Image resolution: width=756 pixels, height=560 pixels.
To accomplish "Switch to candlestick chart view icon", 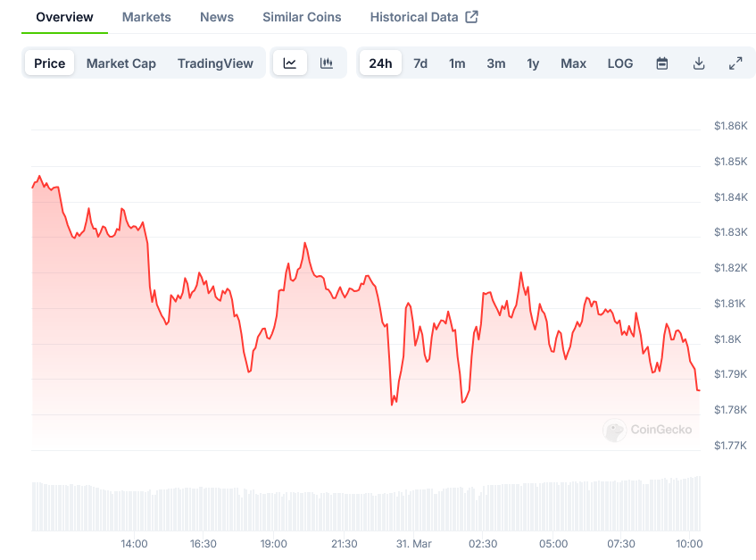I will (x=327, y=63).
